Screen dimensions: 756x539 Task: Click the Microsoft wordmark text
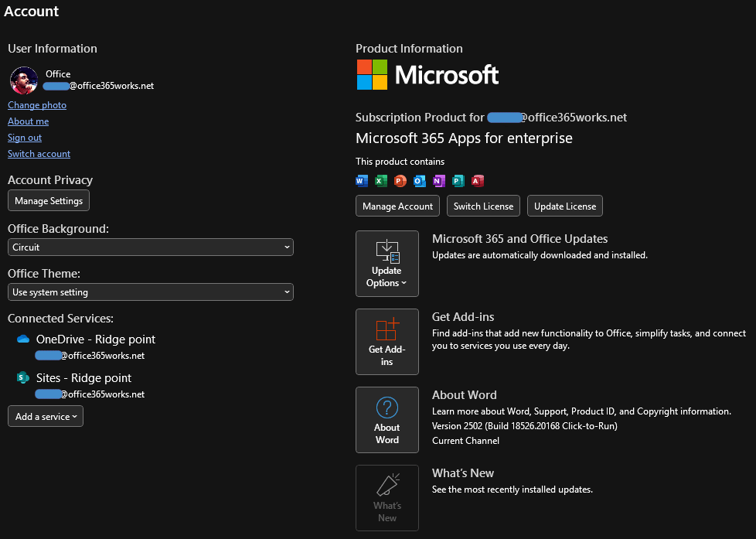click(x=447, y=75)
